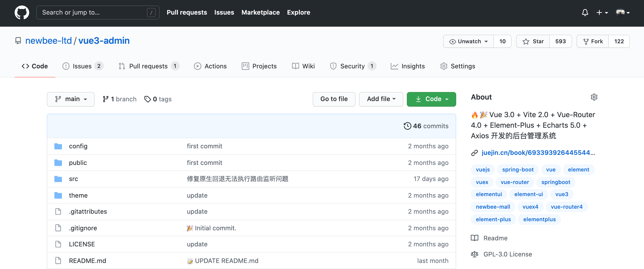Image resolution: width=644 pixels, height=269 pixels.
Task: View the 0 tags link
Action: click(158, 99)
